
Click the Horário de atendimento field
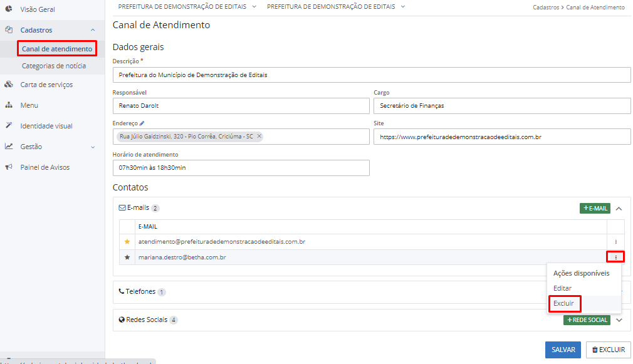[241, 168]
